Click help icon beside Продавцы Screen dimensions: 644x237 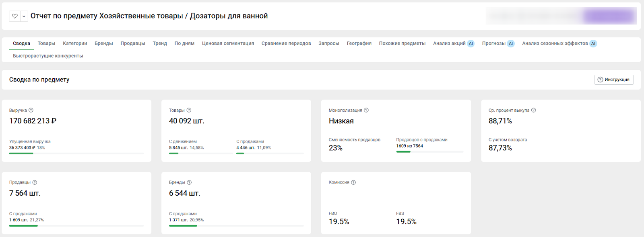coord(35,182)
